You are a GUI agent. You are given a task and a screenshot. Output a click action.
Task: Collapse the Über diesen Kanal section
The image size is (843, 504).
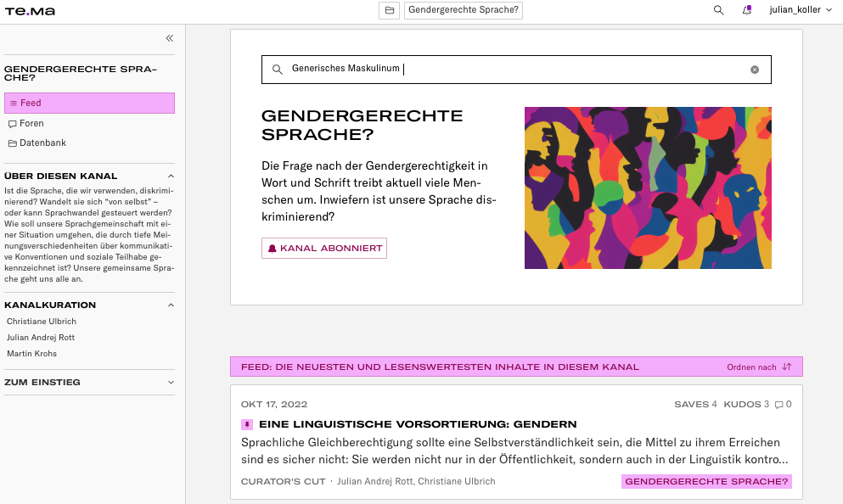click(170, 176)
